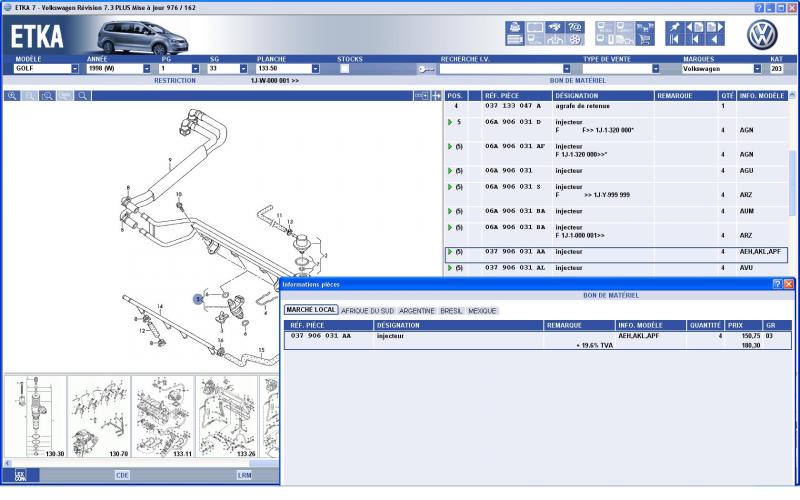
Task: Click the RÉF. PIÈCE column header in parts list
Action: click(517, 96)
